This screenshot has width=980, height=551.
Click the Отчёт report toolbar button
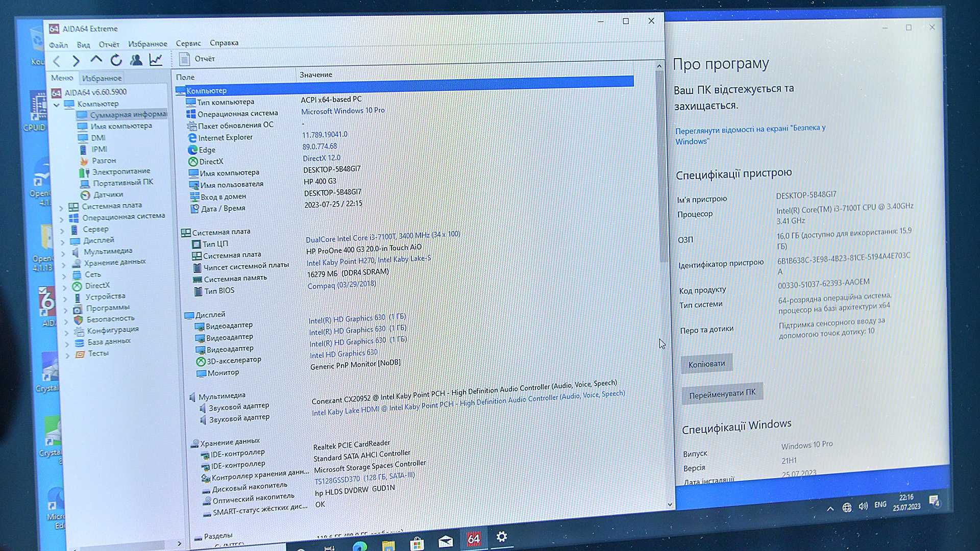click(x=197, y=59)
